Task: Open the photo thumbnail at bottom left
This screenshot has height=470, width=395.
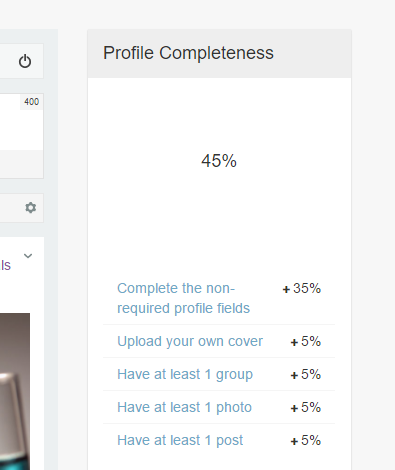Action: pyautogui.click(x=15, y=391)
